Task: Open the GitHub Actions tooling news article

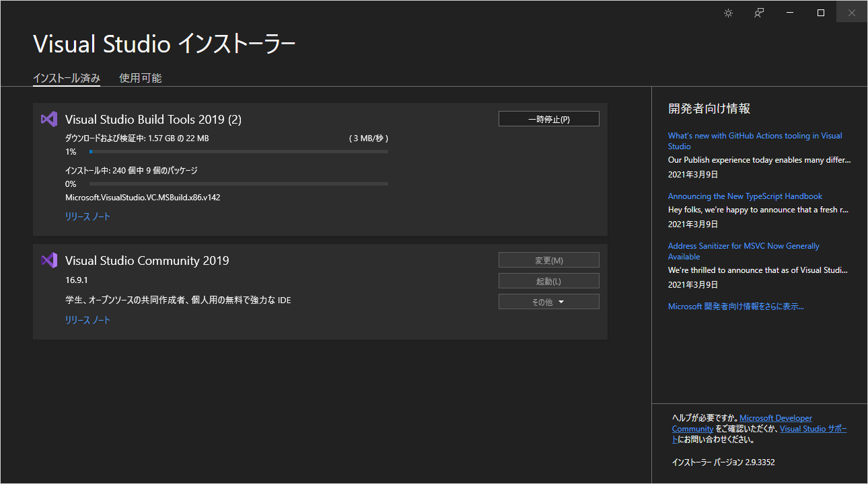Action: [755, 141]
